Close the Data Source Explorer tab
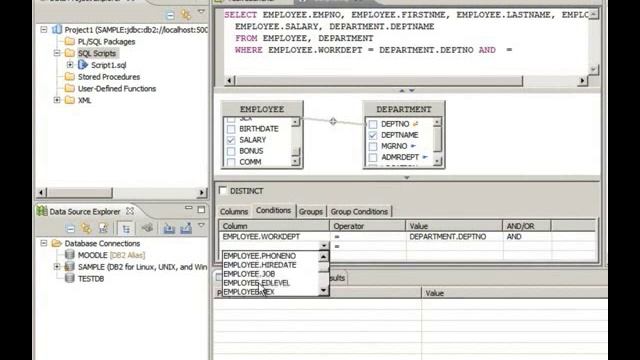 [130, 211]
